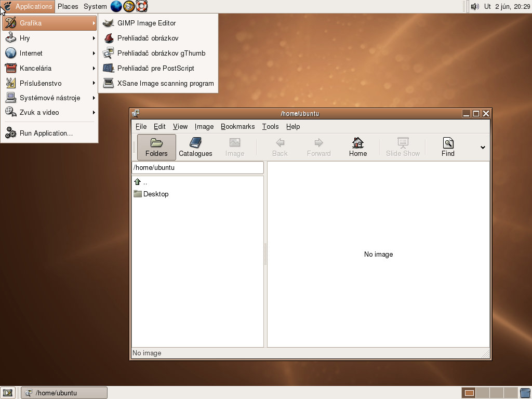The height and width of the screenshot is (399, 532).
Task: Expand the Príslušenstvo submenu
Action: [x=49, y=83]
